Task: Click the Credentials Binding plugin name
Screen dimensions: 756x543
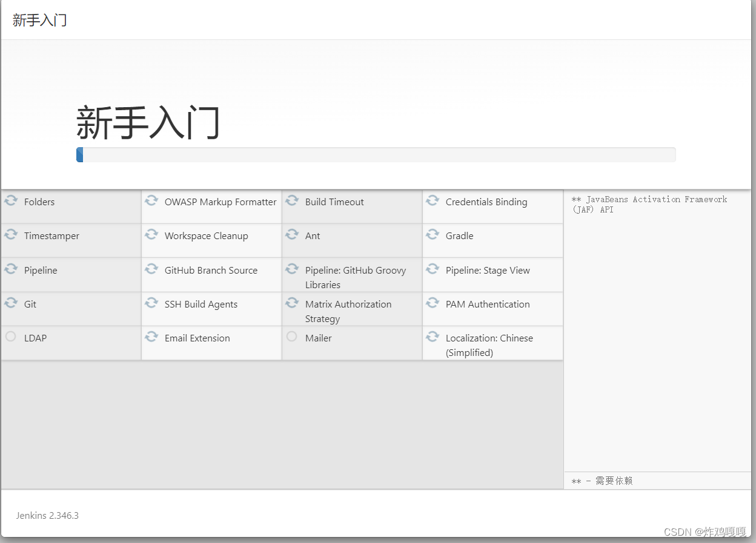Action: tap(486, 202)
